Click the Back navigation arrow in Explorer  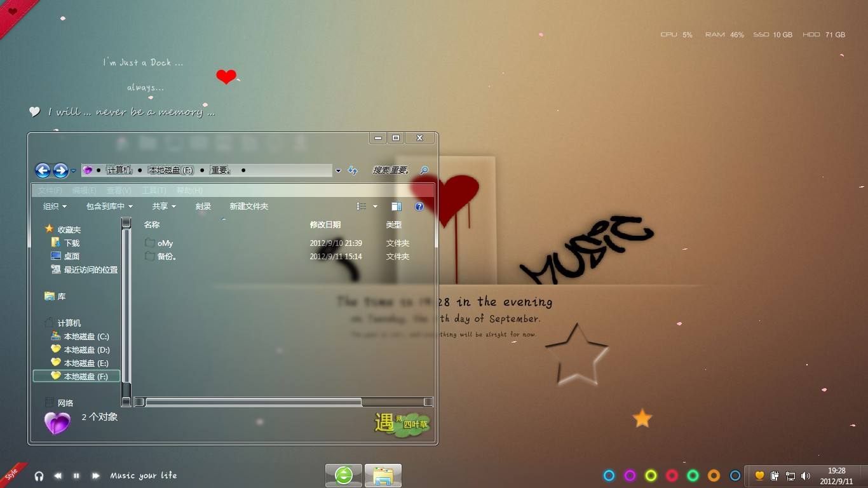43,170
